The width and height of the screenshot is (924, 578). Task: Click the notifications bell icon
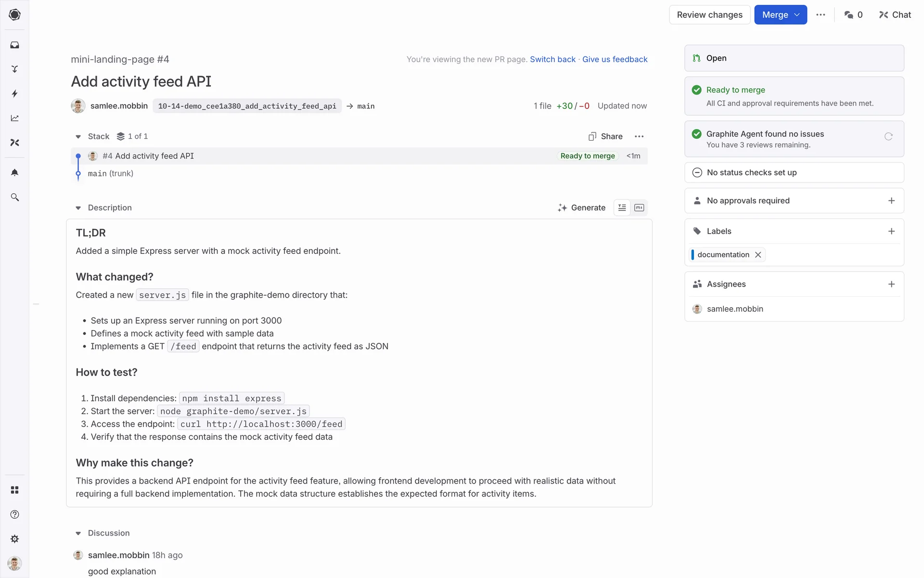click(x=14, y=172)
